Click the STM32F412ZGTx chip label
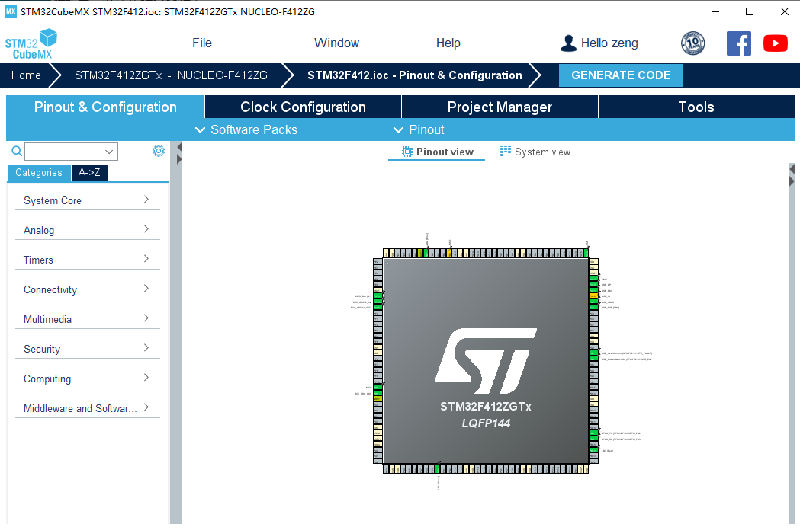 pyautogui.click(x=485, y=407)
